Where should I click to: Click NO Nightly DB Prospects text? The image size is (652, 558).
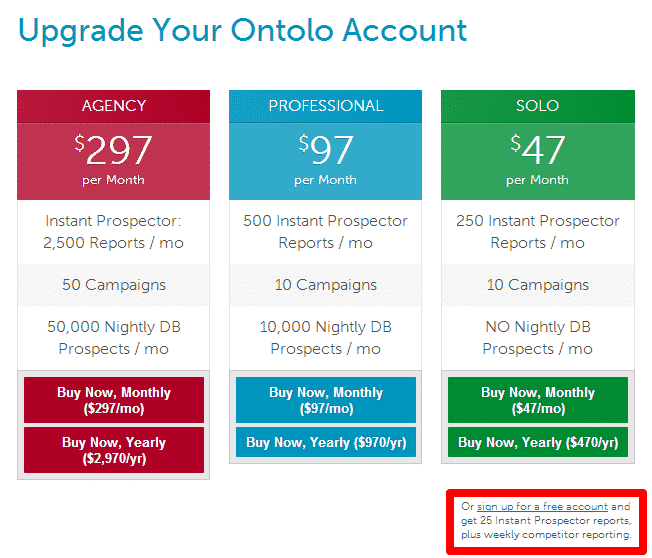click(538, 338)
